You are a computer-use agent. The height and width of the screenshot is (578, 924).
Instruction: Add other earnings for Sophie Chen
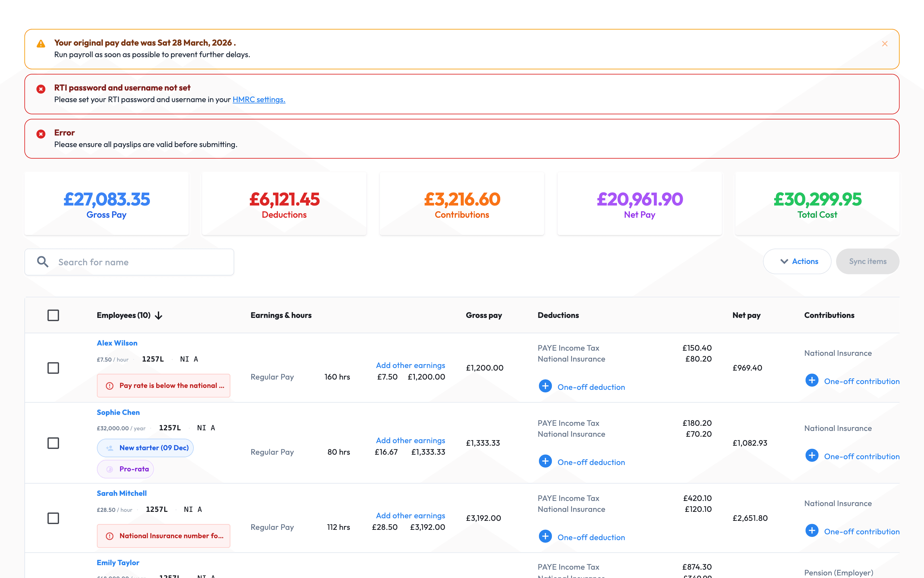click(410, 440)
